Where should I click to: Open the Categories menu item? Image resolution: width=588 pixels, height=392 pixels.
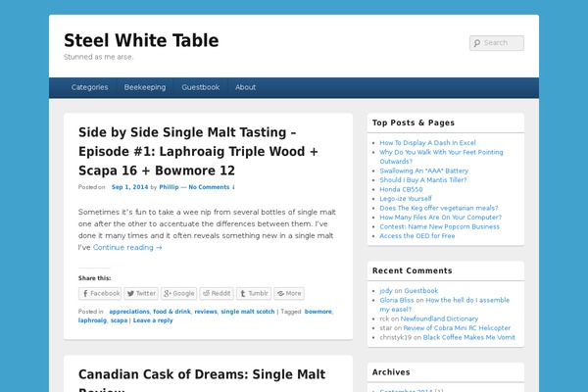[x=89, y=87]
